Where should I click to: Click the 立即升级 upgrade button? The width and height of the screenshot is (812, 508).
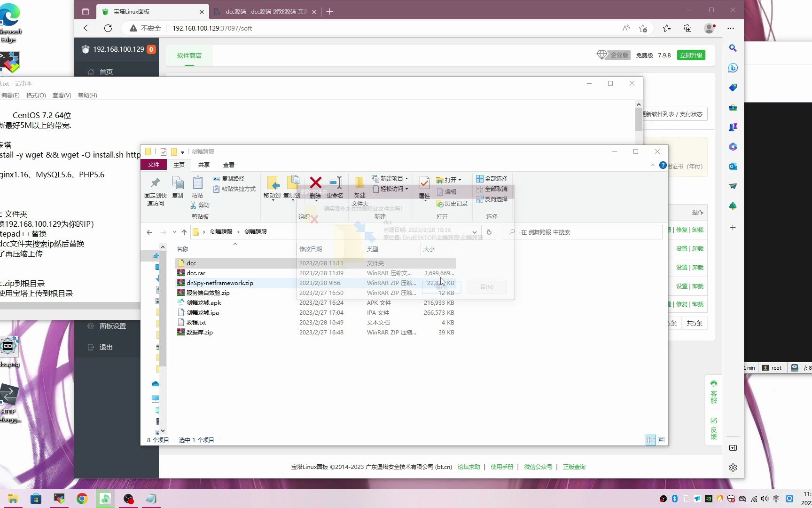coord(691,55)
